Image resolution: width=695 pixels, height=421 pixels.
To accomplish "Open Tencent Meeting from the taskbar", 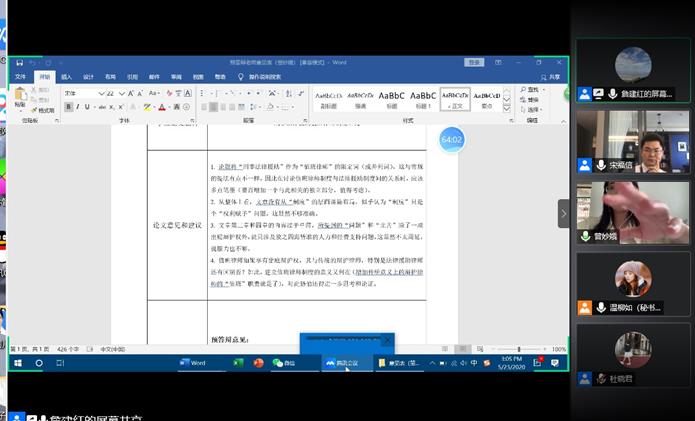I will pyautogui.click(x=341, y=363).
